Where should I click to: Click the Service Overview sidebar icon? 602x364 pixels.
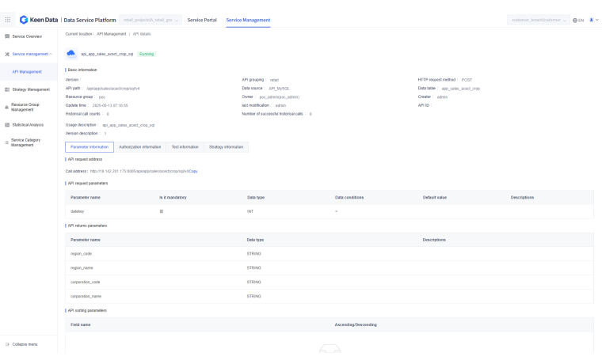pyautogui.click(x=7, y=36)
